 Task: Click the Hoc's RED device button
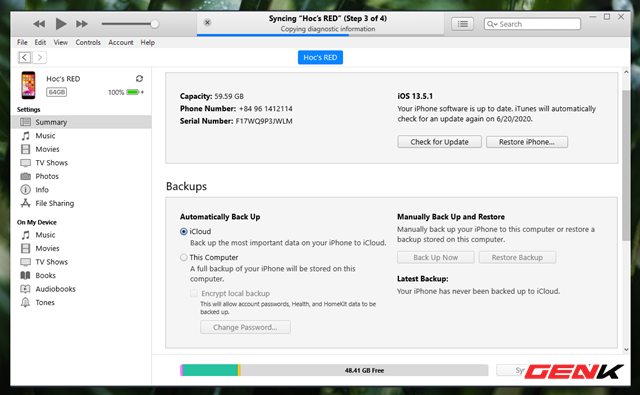point(320,58)
